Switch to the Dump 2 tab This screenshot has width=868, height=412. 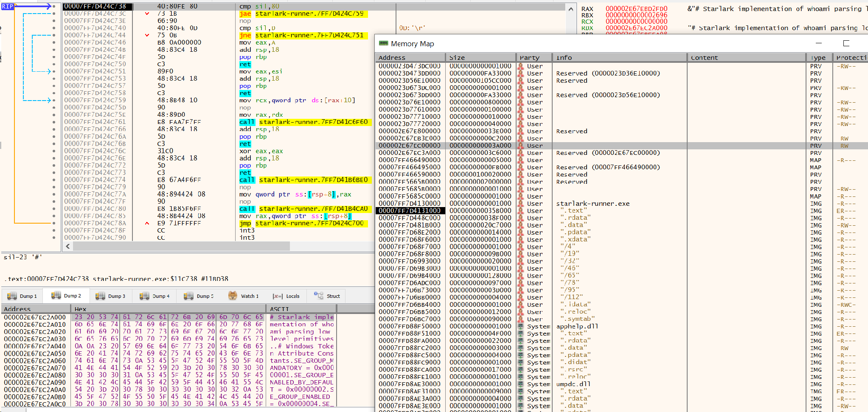click(67, 296)
